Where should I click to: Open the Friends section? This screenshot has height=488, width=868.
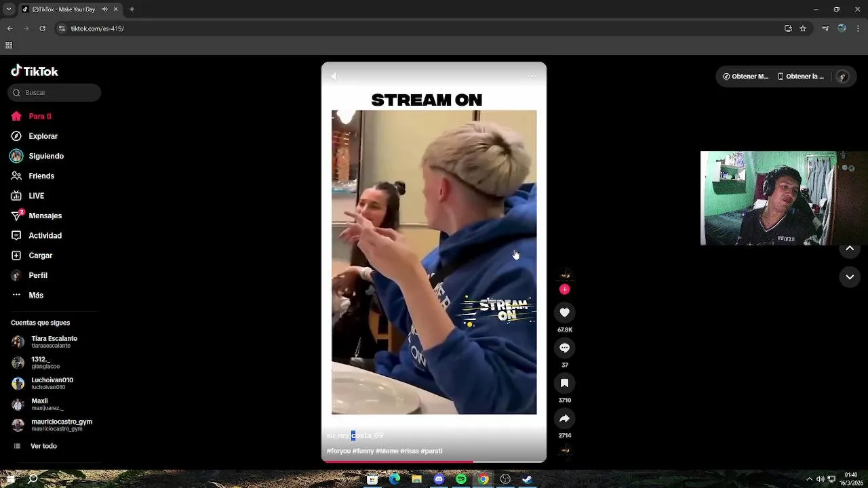coord(33,176)
